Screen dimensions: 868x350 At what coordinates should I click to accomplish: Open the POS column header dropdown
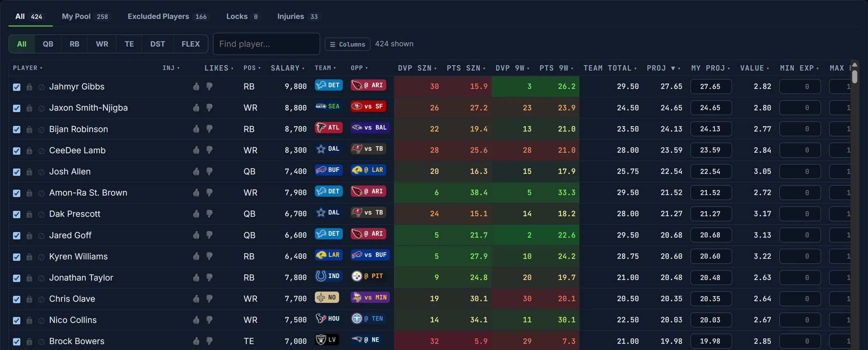pyautogui.click(x=252, y=68)
